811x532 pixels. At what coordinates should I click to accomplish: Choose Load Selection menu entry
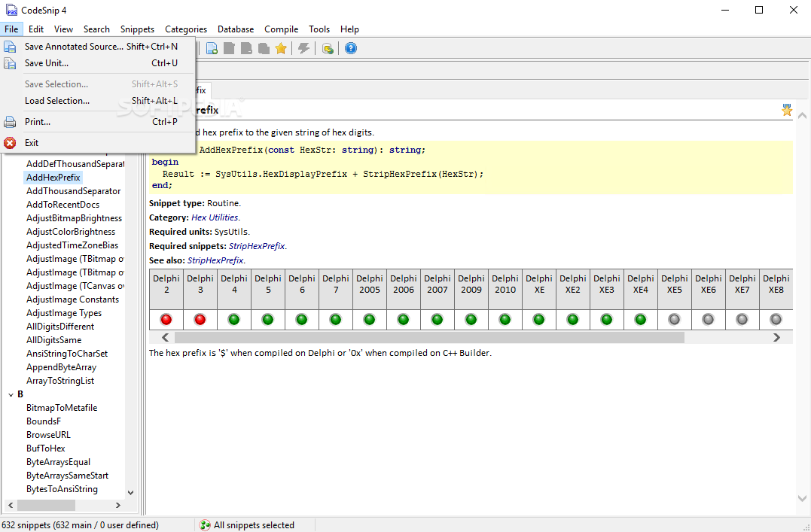coord(99,101)
